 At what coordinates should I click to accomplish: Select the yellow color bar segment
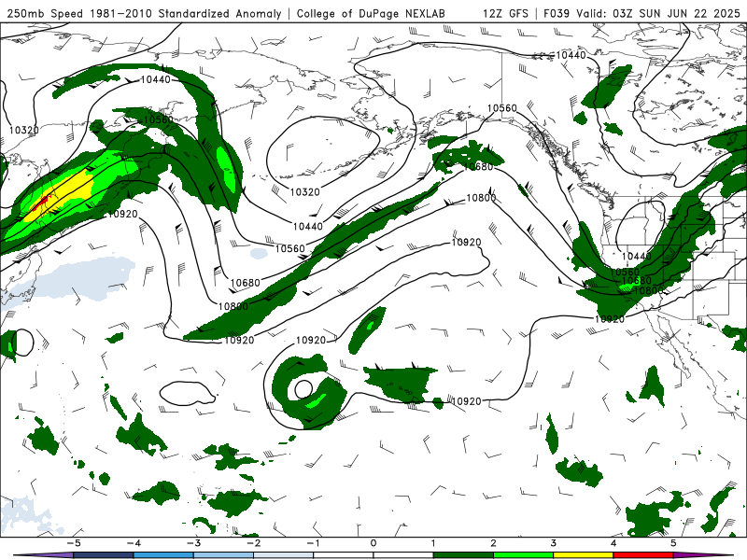(584, 555)
